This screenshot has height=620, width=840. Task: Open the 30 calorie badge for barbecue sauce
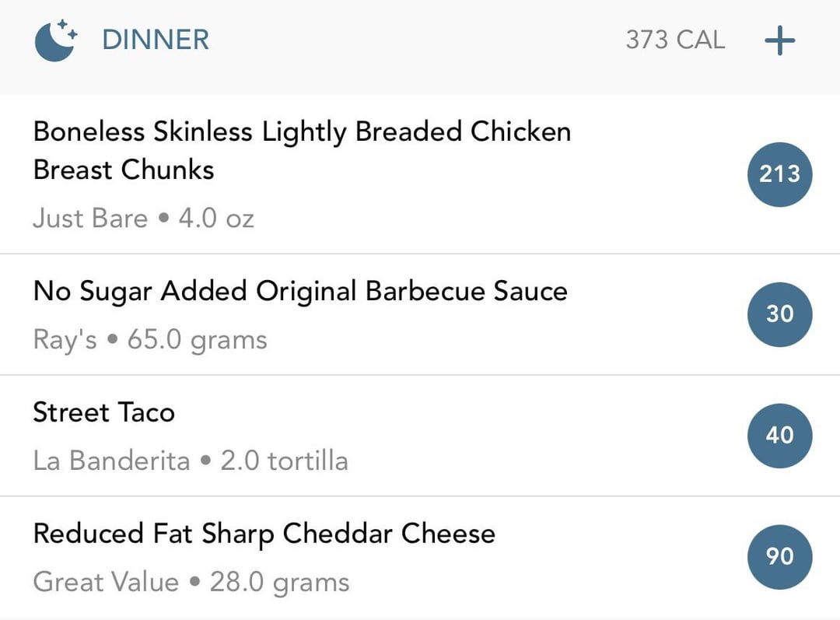(779, 314)
